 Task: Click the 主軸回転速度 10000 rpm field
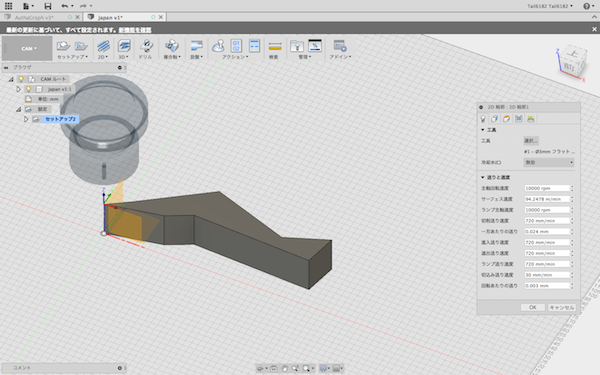(547, 188)
